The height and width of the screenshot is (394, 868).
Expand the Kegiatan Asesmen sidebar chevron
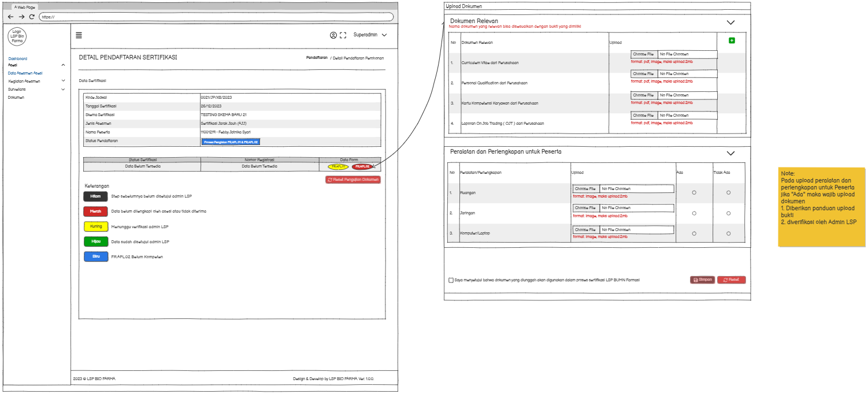[x=63, y=81]
